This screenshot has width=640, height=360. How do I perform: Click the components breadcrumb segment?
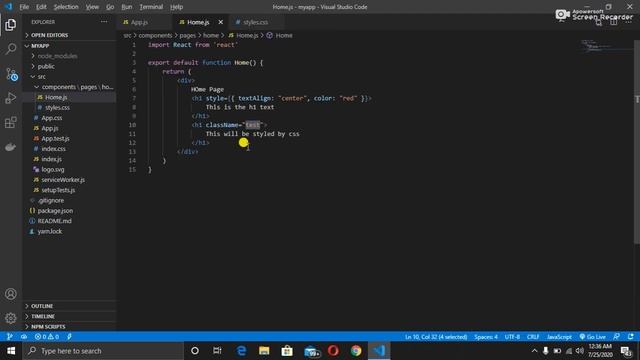(155, 36)
